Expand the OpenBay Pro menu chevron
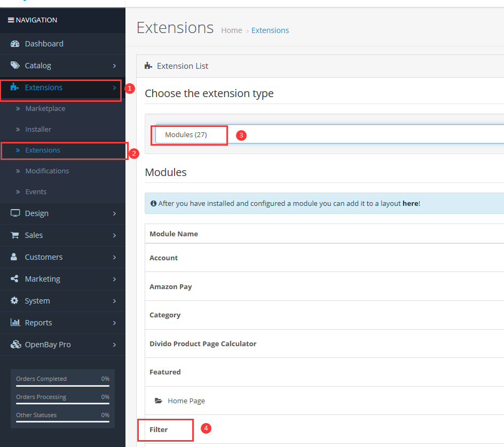 tap(114, 345)
